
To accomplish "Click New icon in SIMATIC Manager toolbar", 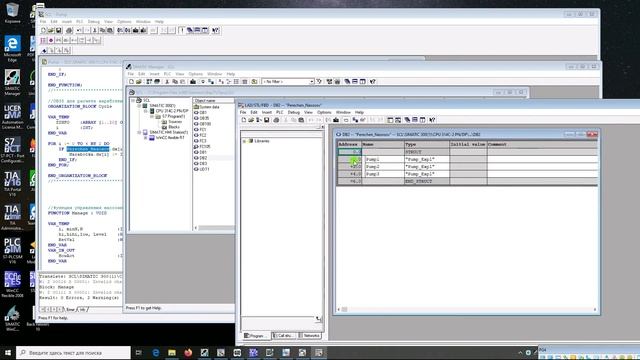I will point(131,82).
